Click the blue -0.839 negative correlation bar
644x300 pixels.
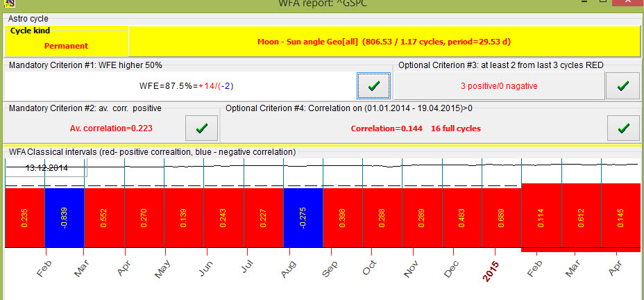[x=64, y=217]
